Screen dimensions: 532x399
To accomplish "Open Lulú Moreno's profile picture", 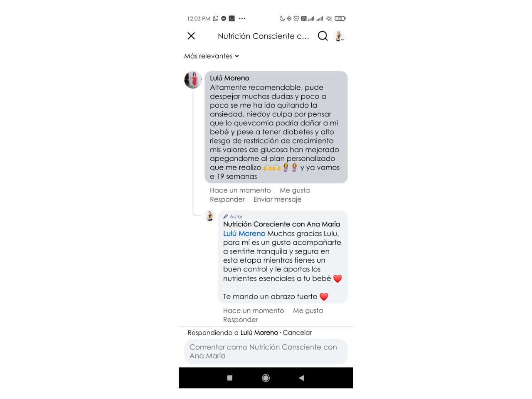I will (193, 80).
